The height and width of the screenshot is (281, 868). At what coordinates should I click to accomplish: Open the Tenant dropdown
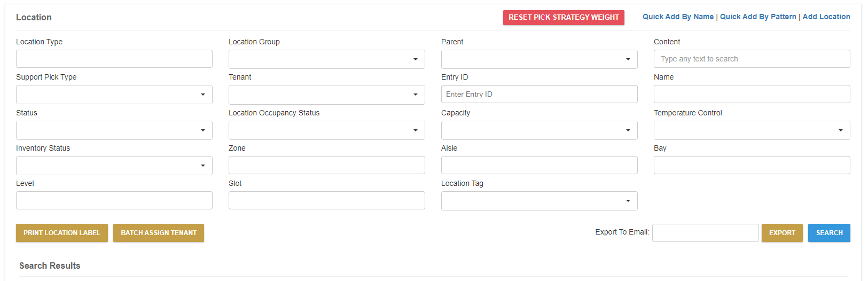tap(327, 95)
